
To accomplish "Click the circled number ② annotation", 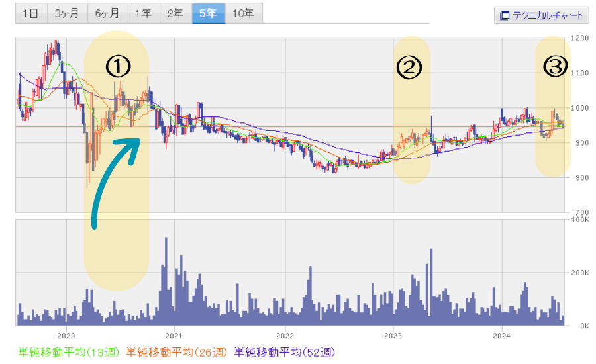I will [x=409, y=66].
